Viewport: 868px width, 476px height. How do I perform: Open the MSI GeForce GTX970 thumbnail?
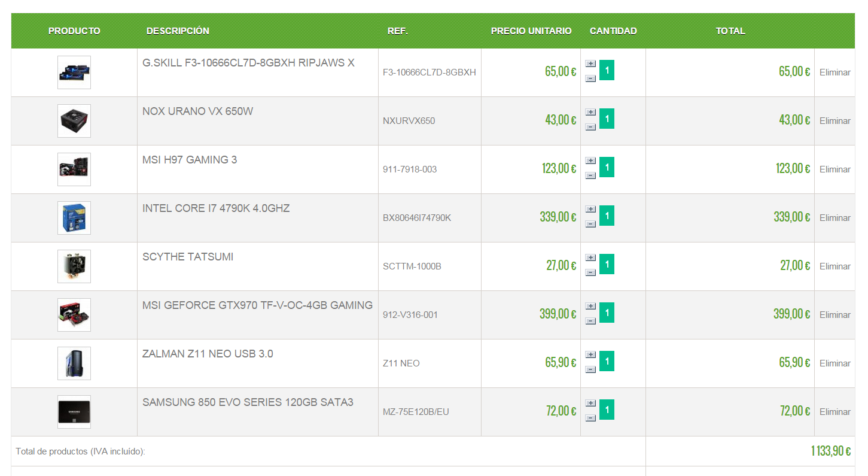click(74, 315)
